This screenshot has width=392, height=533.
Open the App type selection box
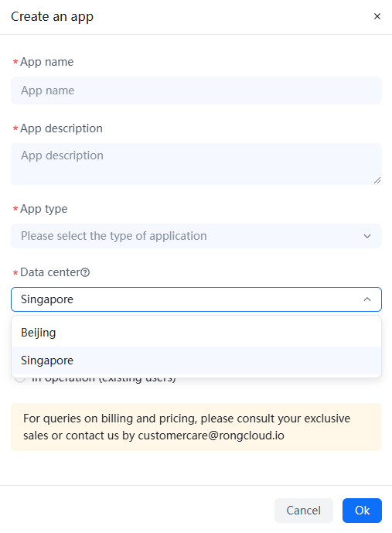(196, 236)
